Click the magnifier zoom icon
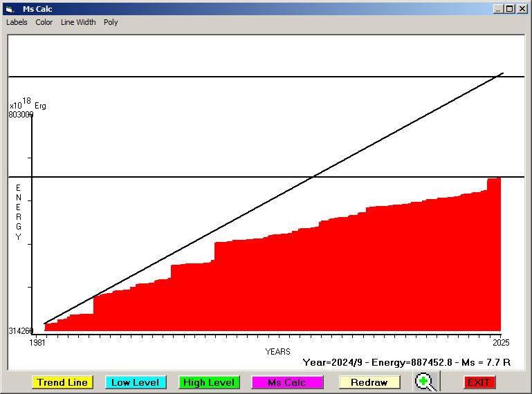The width and height of the screenshot is (532, 394). (x=428, y=382)
